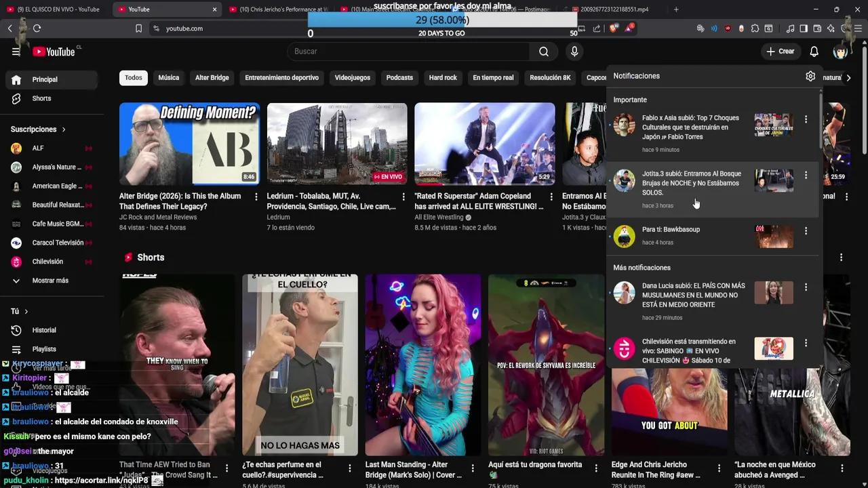This screenshot has width=868, height=488.
Task: Click in the Buscar search field
Action: (x=409, y=52)
